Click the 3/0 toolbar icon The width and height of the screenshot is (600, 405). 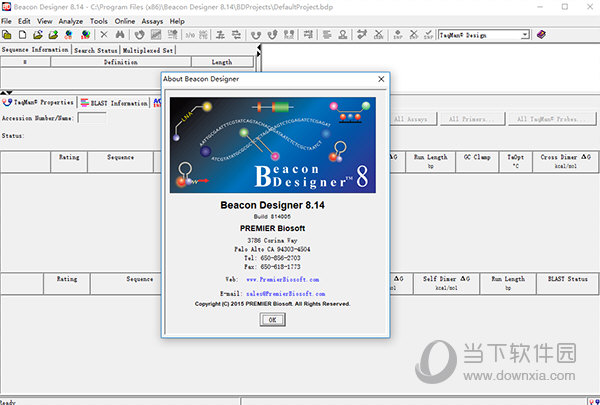click(191, 35)
